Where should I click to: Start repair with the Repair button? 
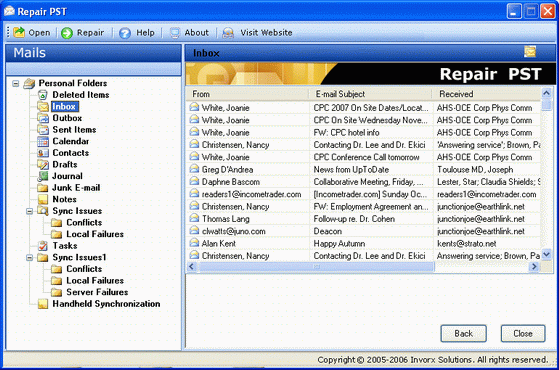[83, 33]
